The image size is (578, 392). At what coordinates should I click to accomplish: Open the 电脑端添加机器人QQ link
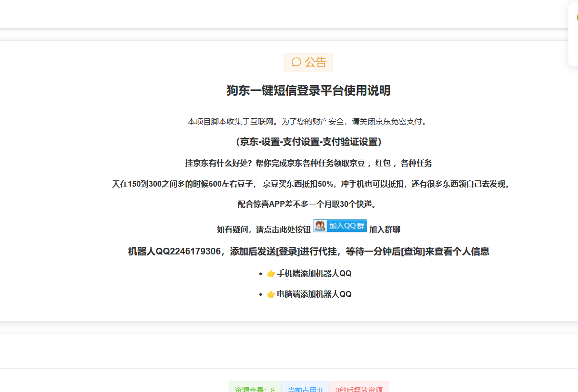tap(314, 294)
